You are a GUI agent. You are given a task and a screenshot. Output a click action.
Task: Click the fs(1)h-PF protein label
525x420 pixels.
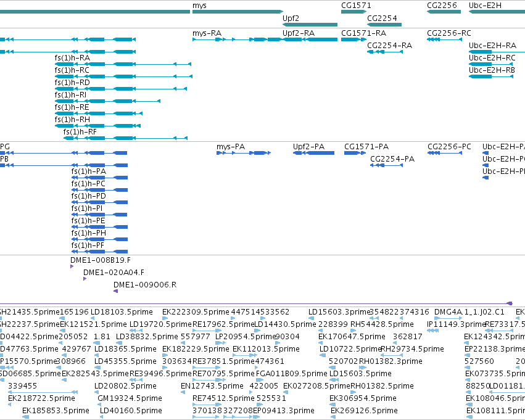(88, 245)
